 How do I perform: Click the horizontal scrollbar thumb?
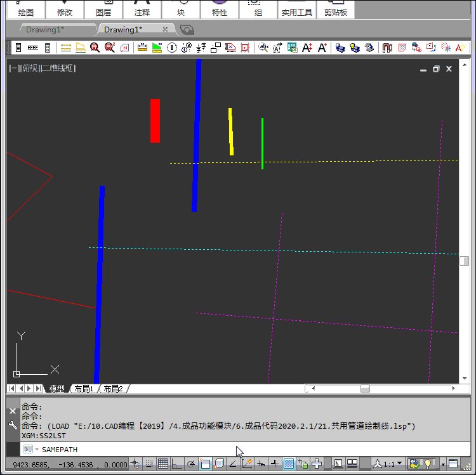tap(365, 388)
